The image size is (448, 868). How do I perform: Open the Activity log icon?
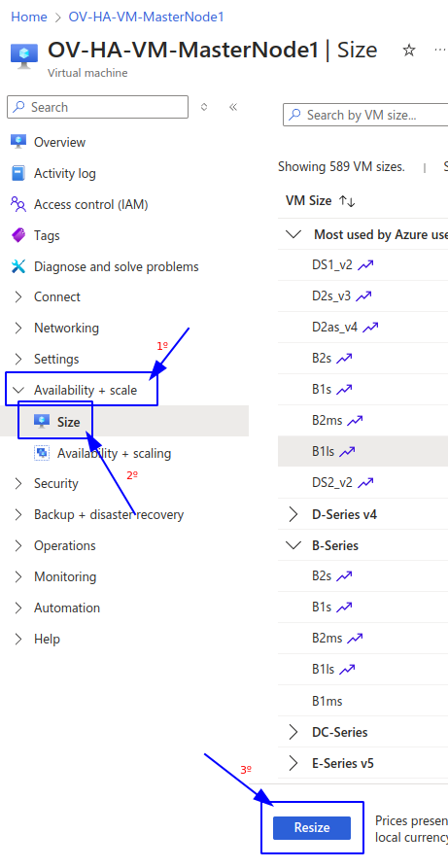pos(18,173)
